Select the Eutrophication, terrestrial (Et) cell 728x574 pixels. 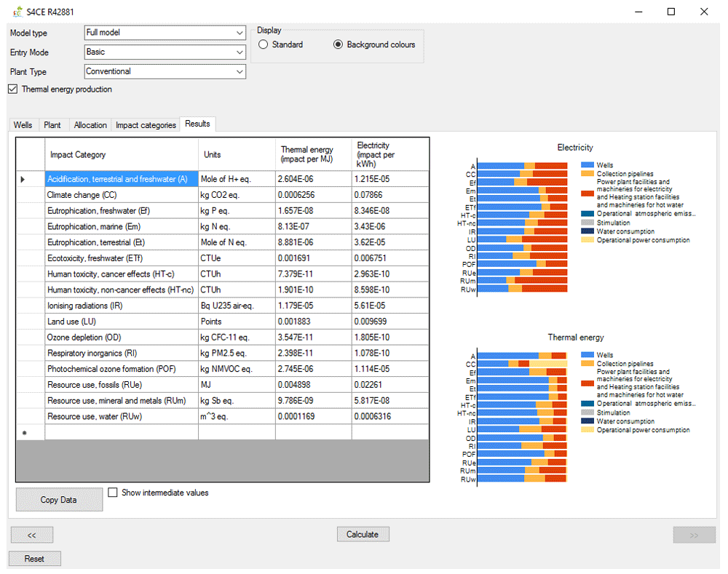[x=121, y=242]
